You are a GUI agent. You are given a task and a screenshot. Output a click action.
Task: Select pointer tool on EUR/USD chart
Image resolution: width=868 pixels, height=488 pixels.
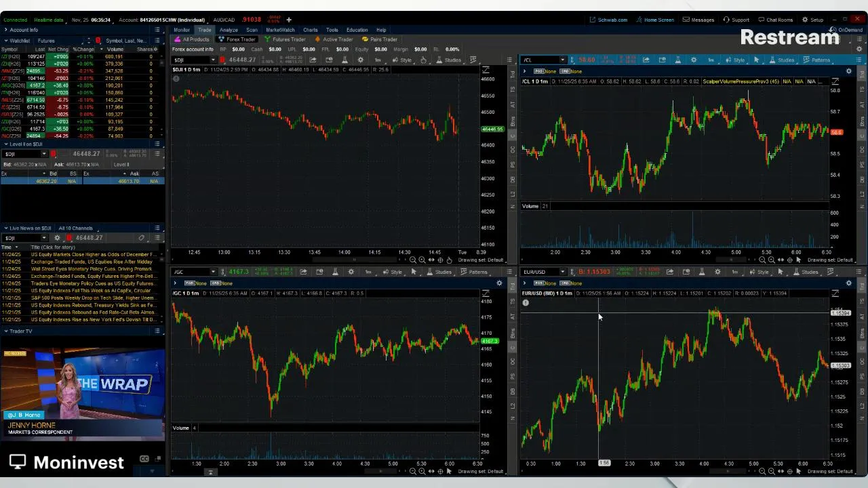[780, 272]
